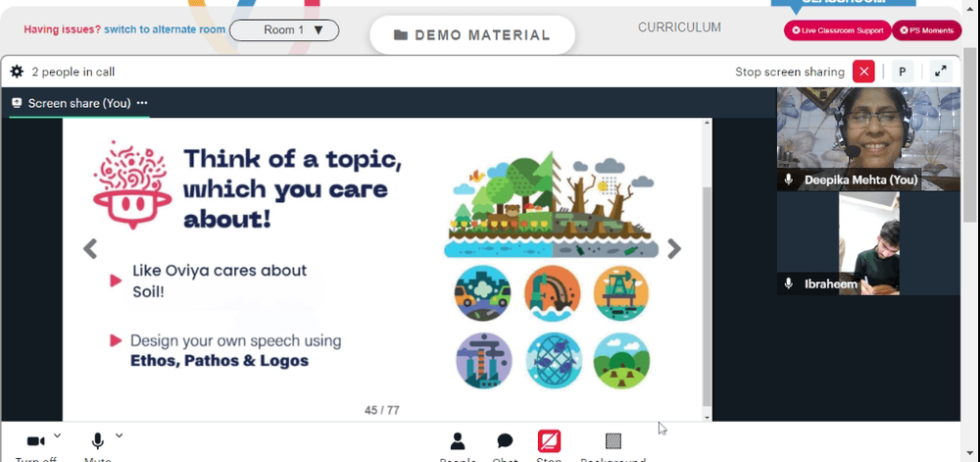Click the slide vertical scrollbar thumb
Image resolution: width=980 pixels, height=462 pixels.
[x=707, y=296]
